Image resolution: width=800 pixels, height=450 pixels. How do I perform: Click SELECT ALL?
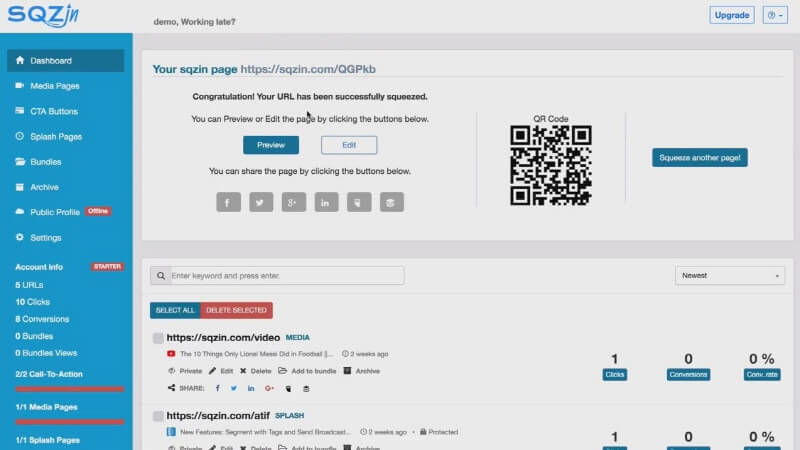pyautogui.click(x=175, y=310)
